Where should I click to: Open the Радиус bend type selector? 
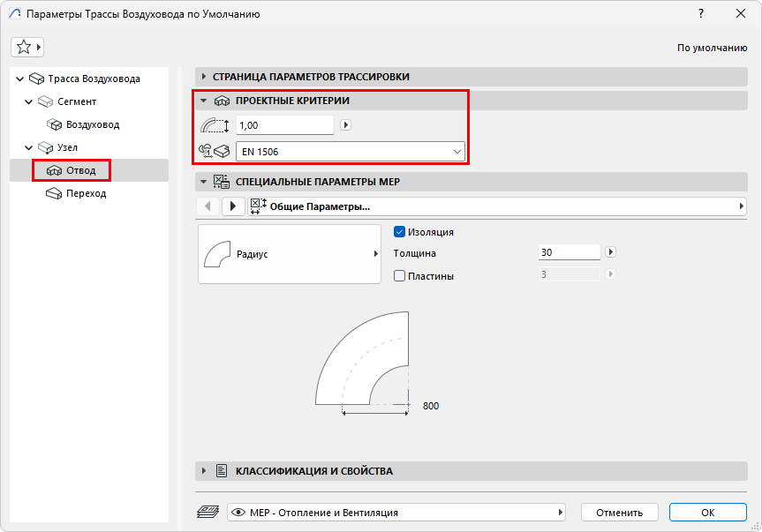290,254
